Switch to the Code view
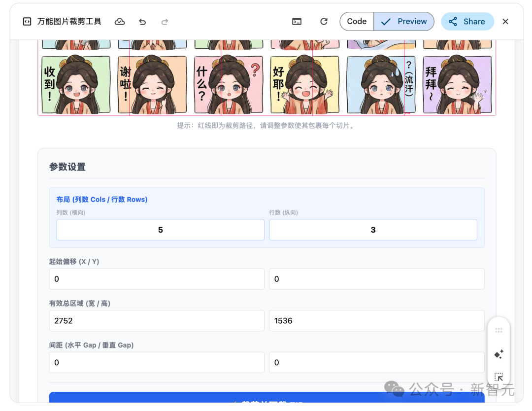 click(x=356, y=21)
